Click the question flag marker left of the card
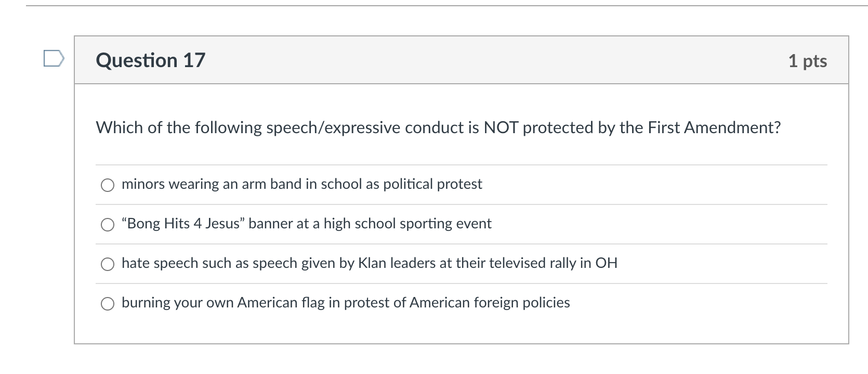 tap(54, 59)
